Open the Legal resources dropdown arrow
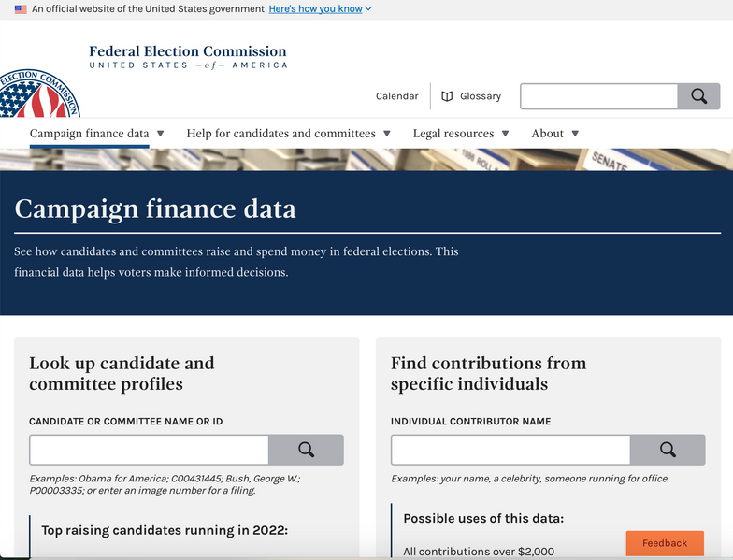This screenshot has height=560, width=733. [x=506, y=134]
